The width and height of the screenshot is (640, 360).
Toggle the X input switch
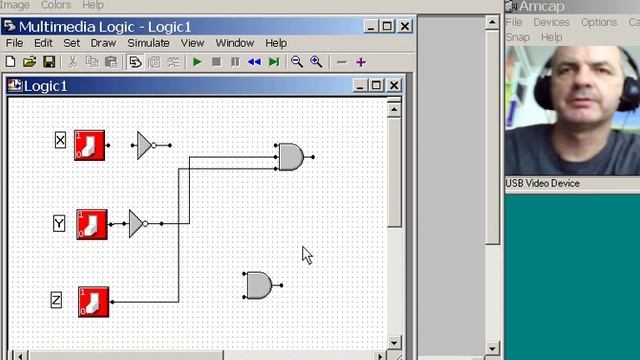tap(89, 145)
